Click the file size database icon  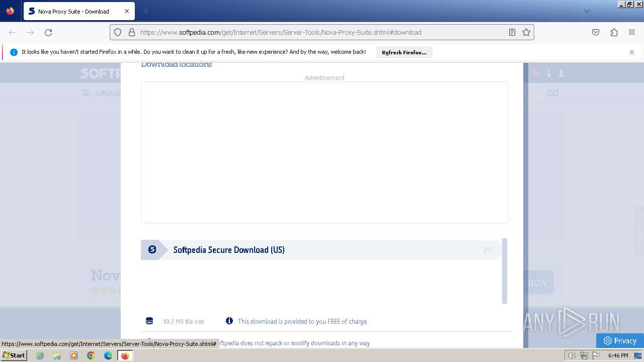pyautogui.click(x=149, y=321)
